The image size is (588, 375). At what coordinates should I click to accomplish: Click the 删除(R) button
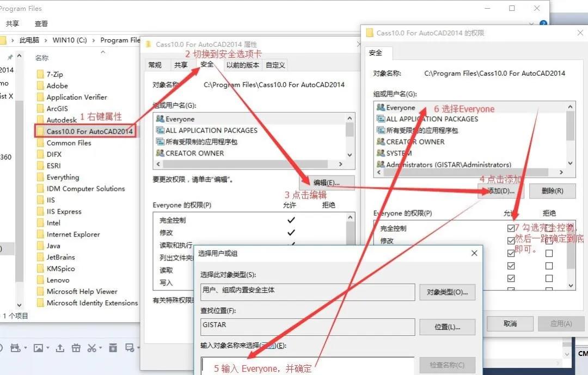point(552,191)
